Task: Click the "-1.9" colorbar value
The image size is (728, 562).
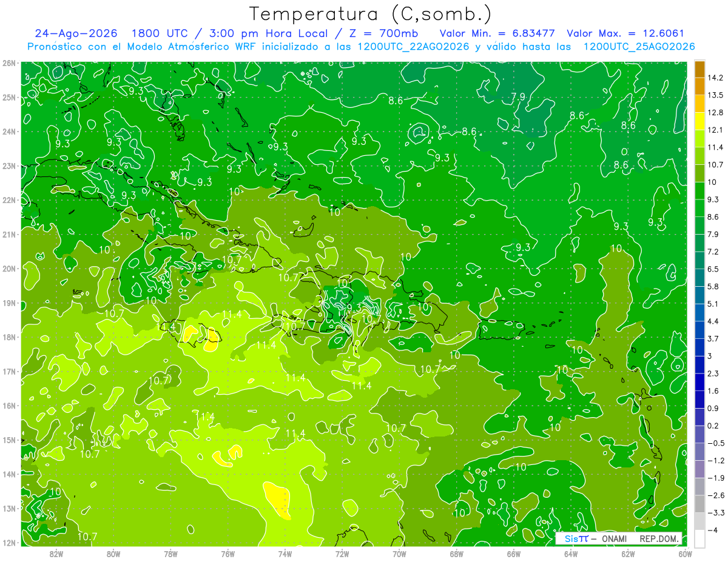Action: tap(716, 478)
